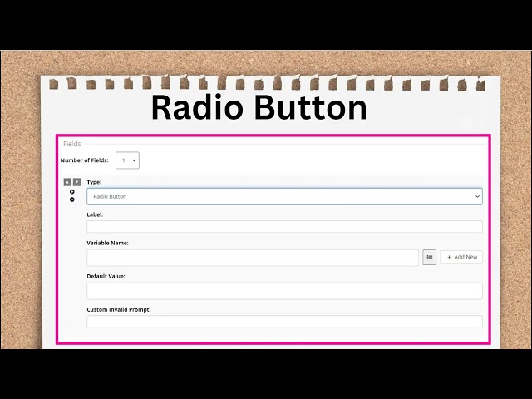This screenshot has height=399, width=532.
Task: Focus the Custom Invalid Prompt input field
Action: 284,322
